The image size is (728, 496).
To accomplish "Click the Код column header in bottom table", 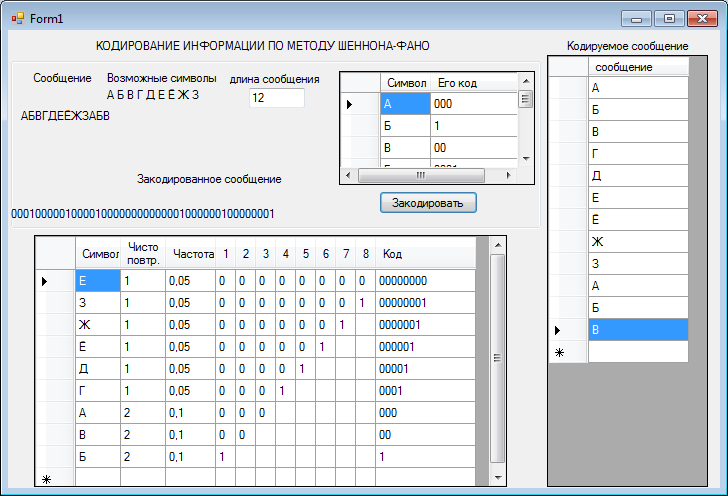I will tap(425, 254).
